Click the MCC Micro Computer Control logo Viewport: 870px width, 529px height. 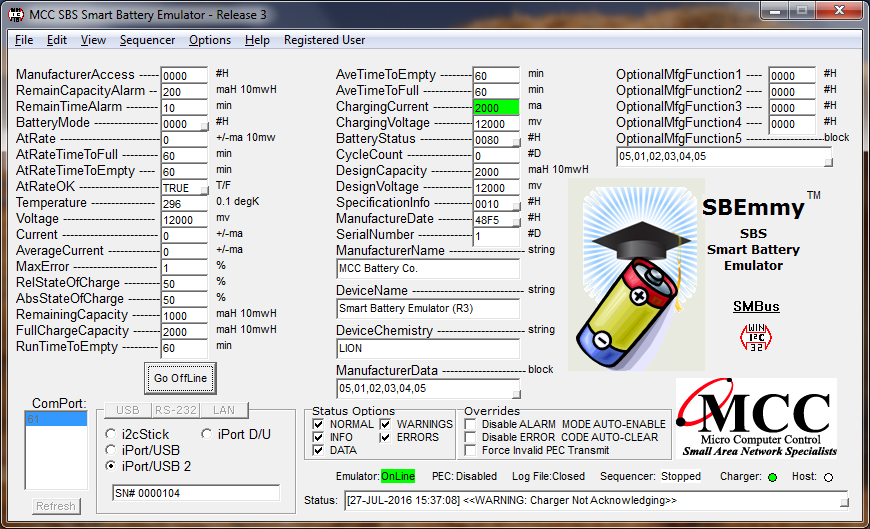(x=756, y=418)
